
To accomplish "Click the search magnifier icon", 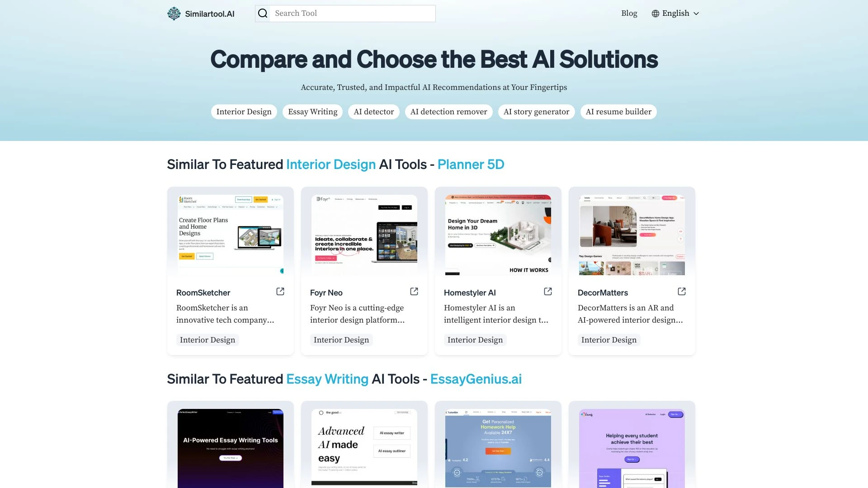I will 262,13.
